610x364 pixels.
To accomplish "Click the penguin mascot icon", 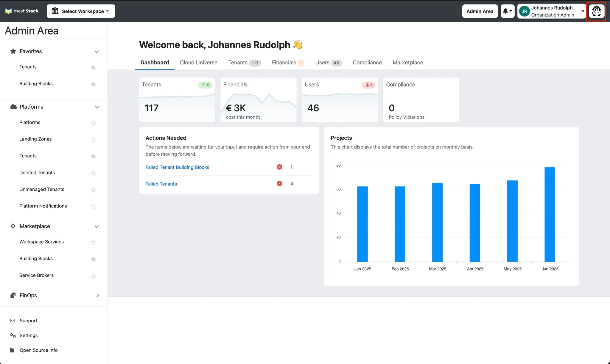I will [597, 11].
